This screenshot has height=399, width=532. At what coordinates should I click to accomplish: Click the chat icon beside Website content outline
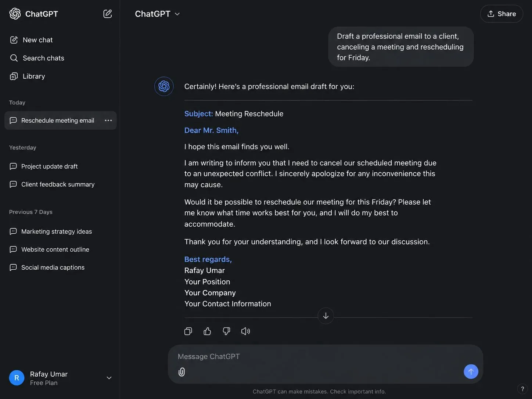[13, 249]
